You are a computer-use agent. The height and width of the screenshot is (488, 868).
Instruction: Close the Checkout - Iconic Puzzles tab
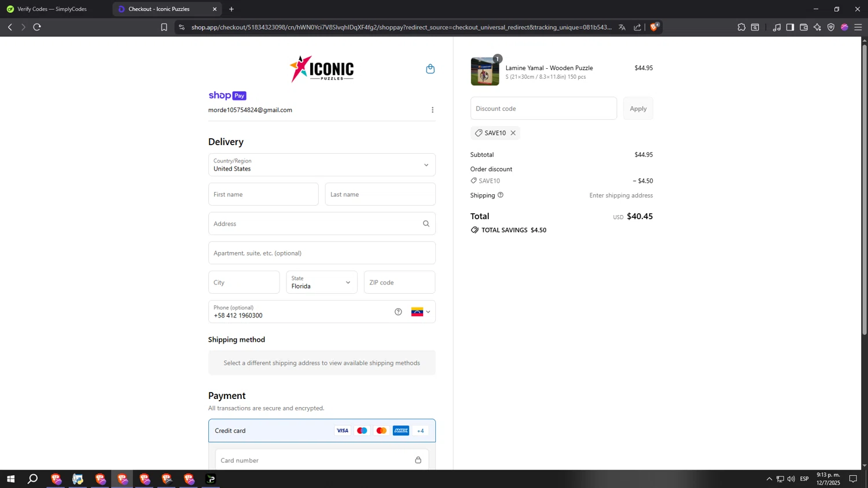[215, 9]
